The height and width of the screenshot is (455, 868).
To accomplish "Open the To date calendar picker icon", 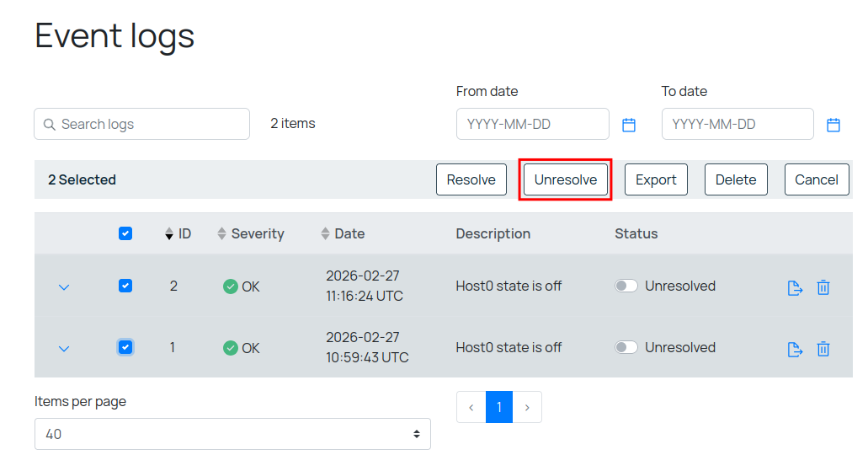I will 833,125.
